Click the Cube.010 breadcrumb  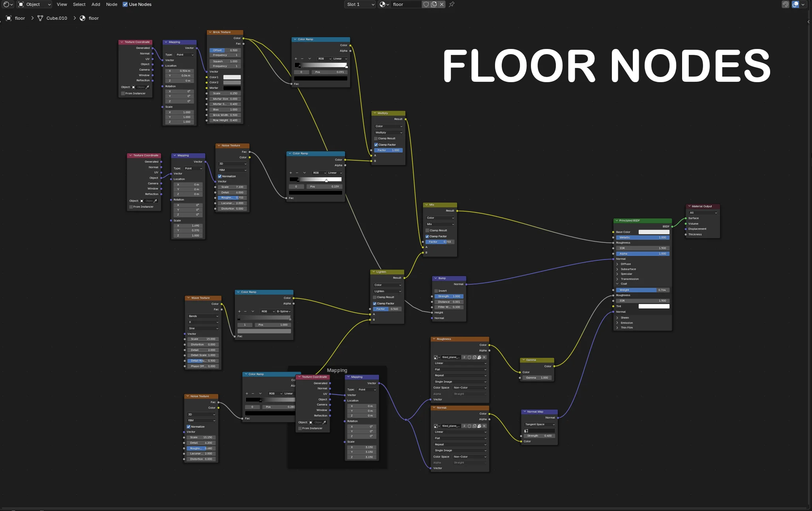click(56, 18)
